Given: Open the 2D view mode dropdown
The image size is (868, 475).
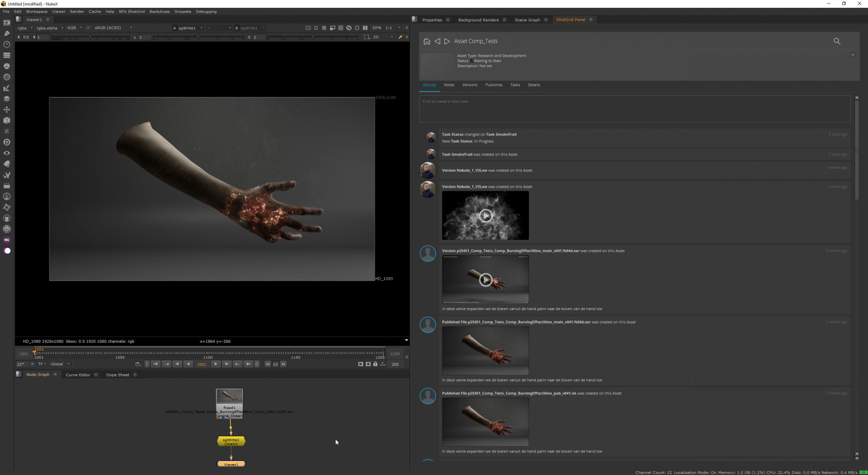Looking at the screenshot, I should point(383,37).
